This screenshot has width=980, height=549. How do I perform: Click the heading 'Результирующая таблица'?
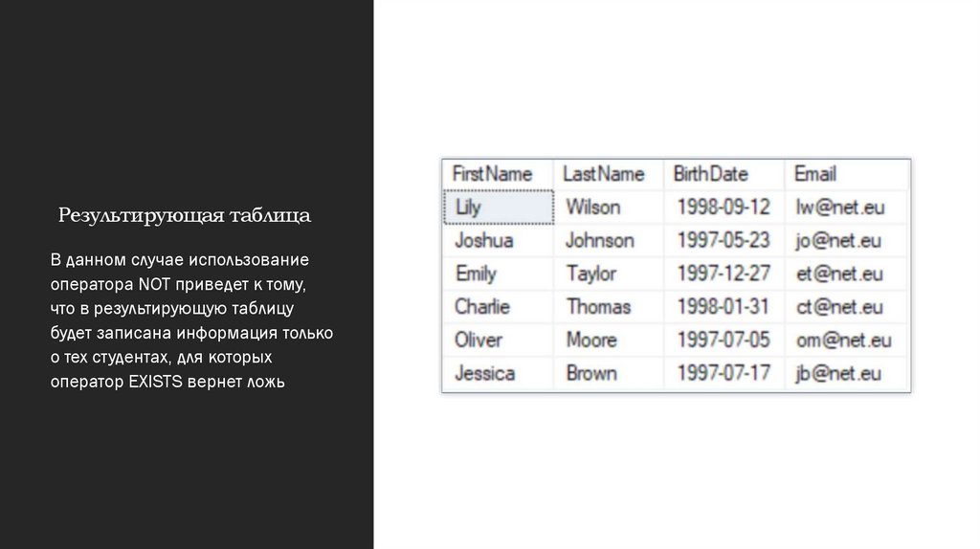point(185,215)
